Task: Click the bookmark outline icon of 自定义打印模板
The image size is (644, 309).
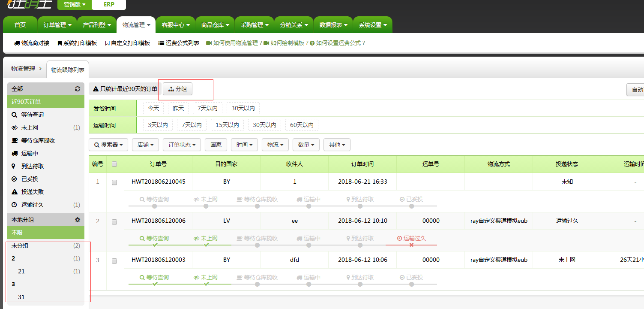Action: point(108,43)
